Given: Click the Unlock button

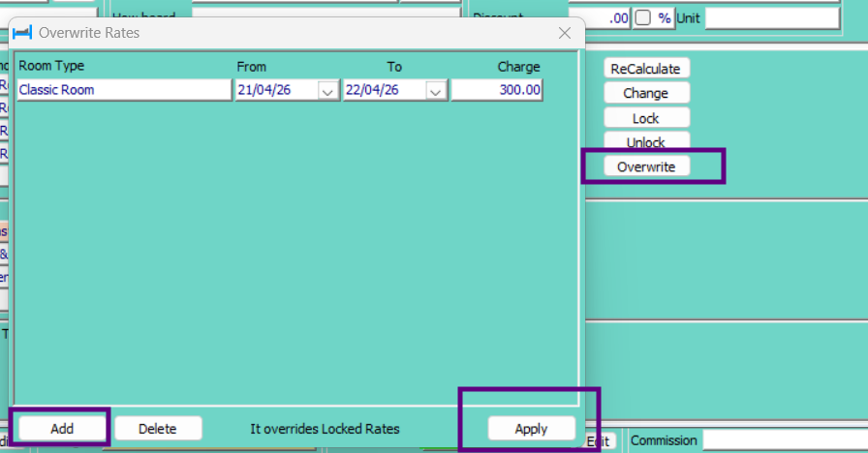Looking at the screenshot, I should 646,141.
